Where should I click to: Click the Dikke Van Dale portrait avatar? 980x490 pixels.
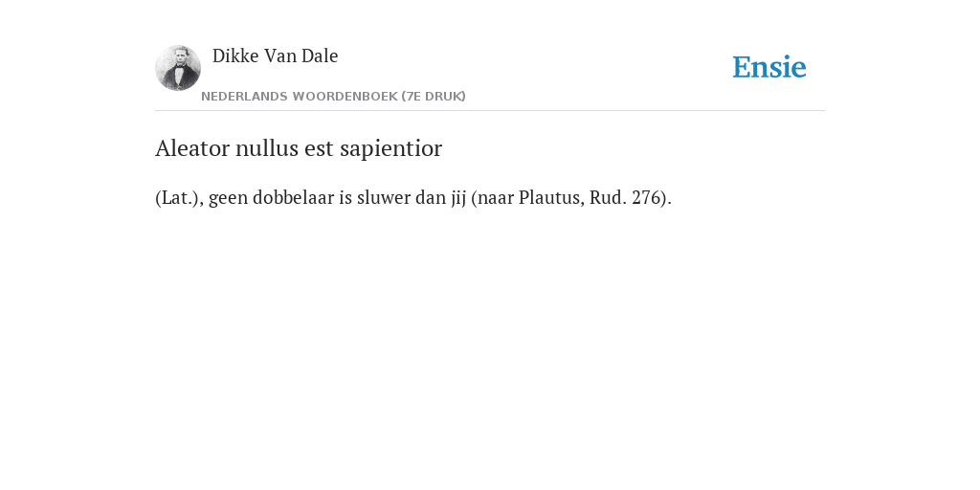(178, 68)
